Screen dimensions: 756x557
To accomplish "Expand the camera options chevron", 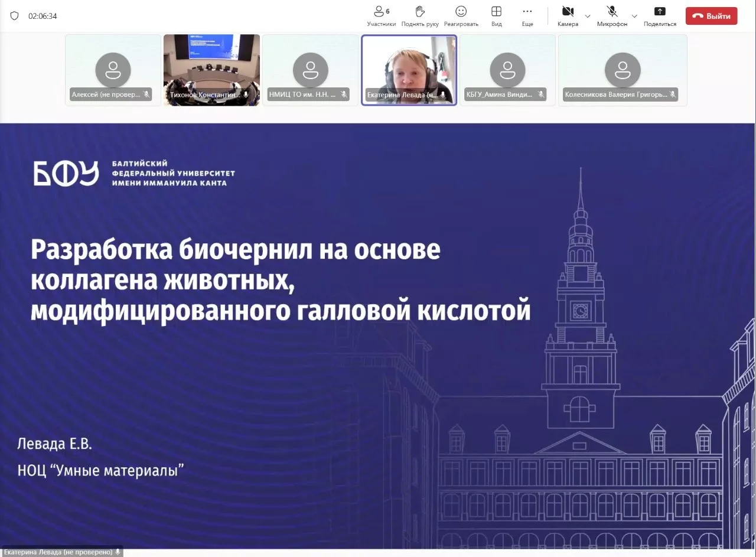I will tap(588, 16).
